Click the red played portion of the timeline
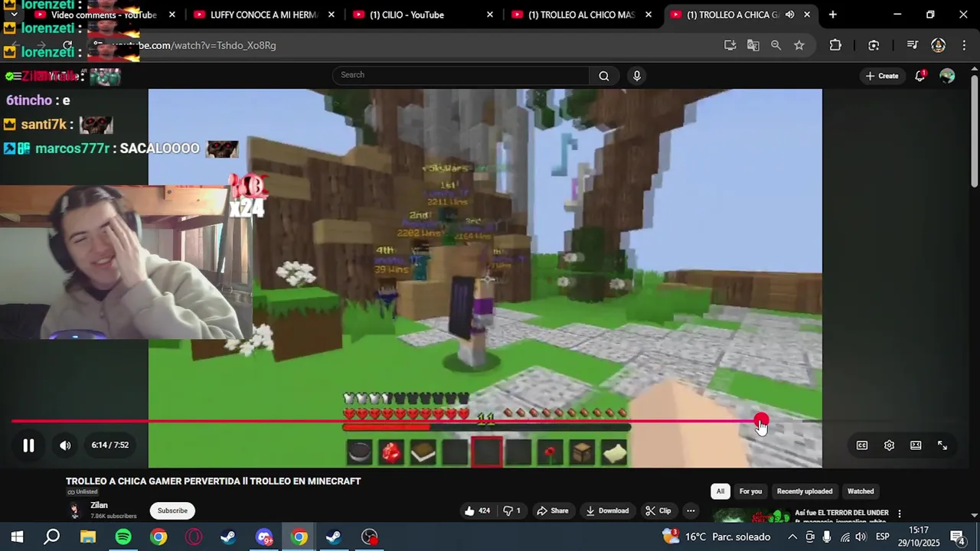Viewport: 980px width, 551px height. tap(385, 421)
